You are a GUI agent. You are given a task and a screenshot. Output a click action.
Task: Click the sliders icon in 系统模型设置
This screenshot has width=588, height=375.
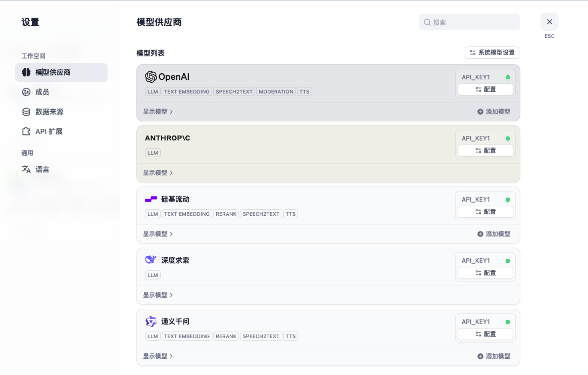pyautogui.click(x=473, y=53)
